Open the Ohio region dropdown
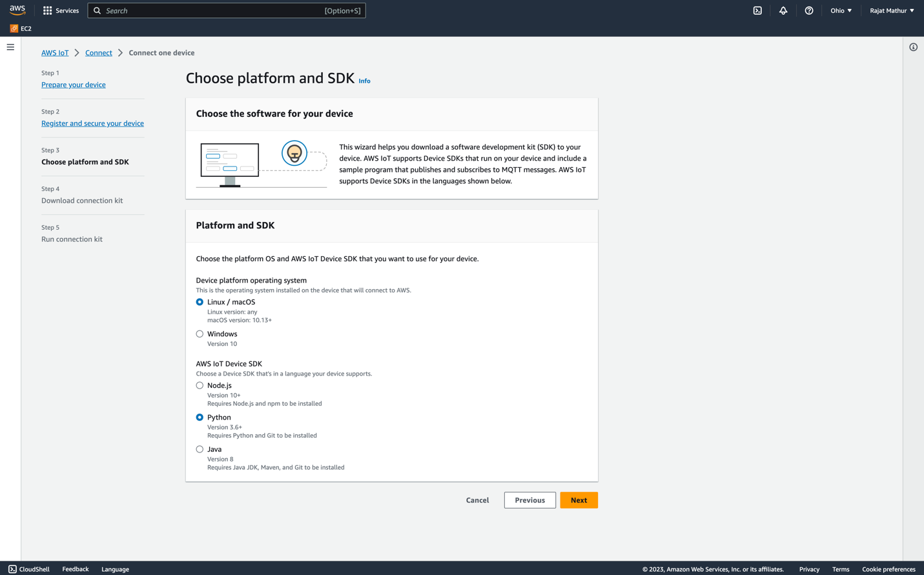The height and width of the screenshot is (575, 924). 841,10
